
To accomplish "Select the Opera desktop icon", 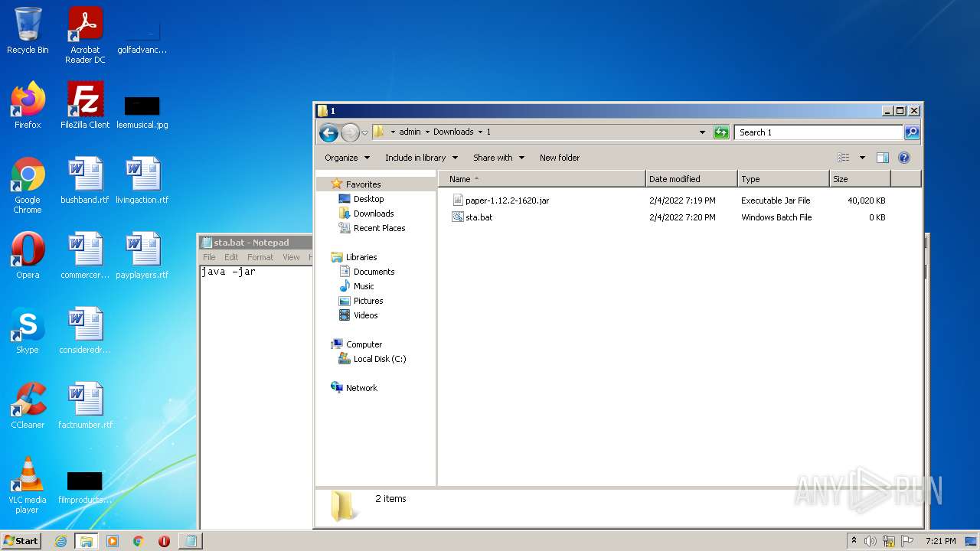I will (28, 256).
